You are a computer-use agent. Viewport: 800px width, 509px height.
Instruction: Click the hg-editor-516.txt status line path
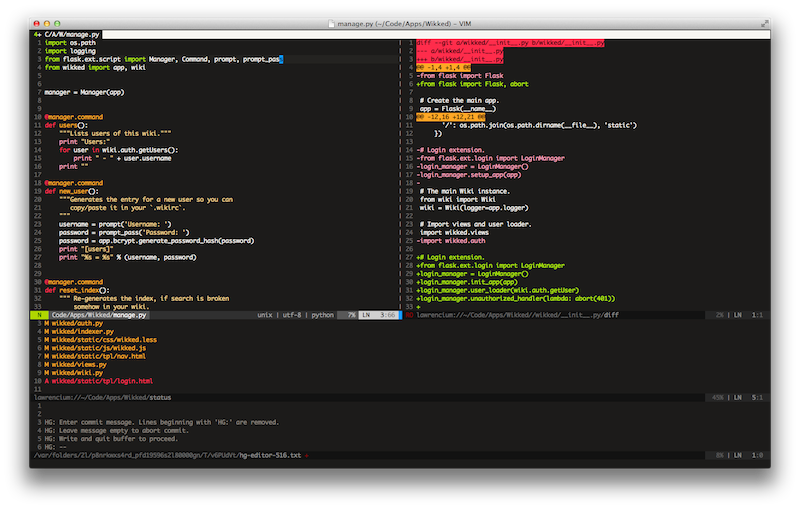coord(167,455)
